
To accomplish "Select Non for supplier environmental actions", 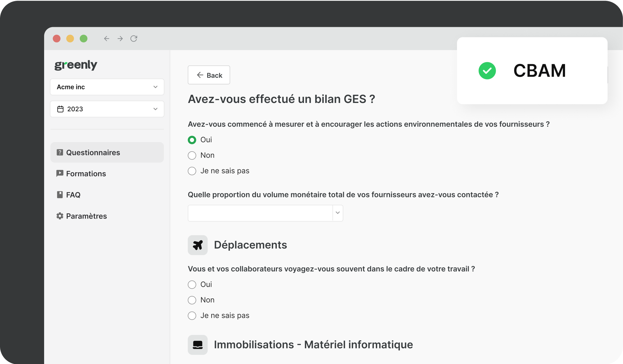I will [x=192, y=156].
